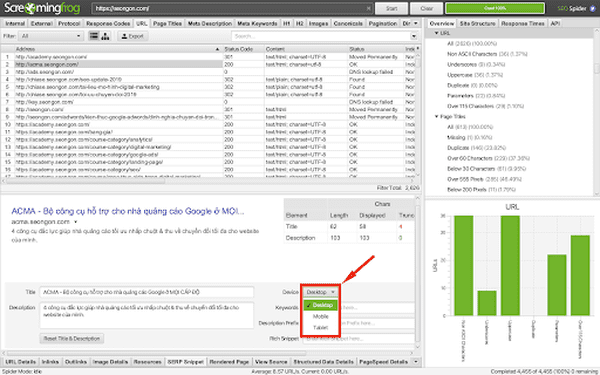600x375 pixels.
Task: Collapse the Page Titles section
Action: (436, 116)
